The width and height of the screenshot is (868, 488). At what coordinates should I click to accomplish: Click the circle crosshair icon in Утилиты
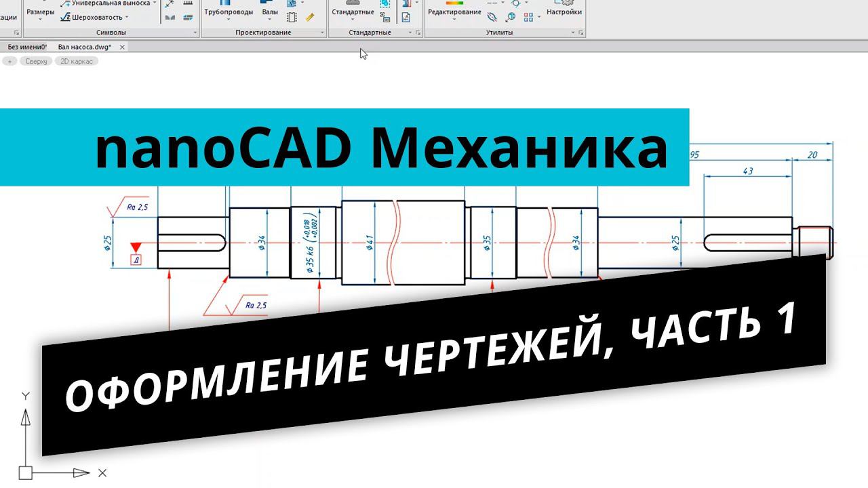click(515, 3)
